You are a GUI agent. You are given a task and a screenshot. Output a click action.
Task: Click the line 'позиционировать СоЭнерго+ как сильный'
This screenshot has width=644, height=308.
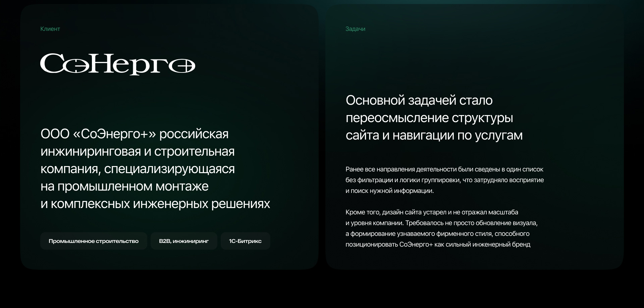[x=438, y=245]
